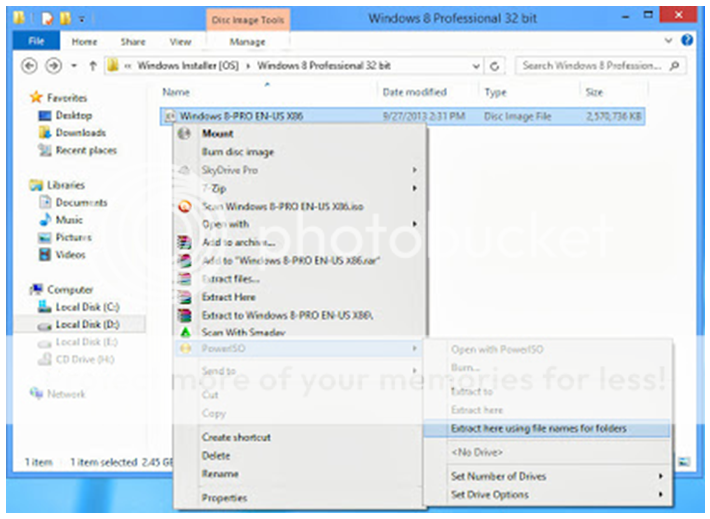710x519 pixels.
Task: Click the Videos library icon
Action: (45, 255)
